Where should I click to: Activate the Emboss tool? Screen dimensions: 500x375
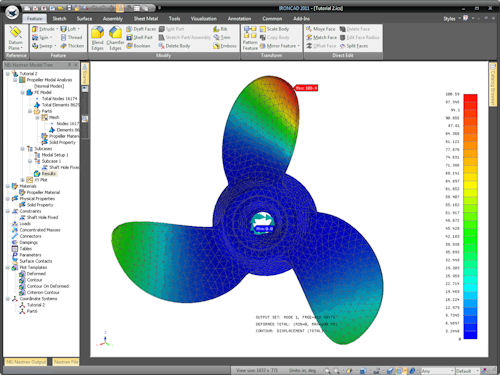pyautogui.click(x=225, y=46)
